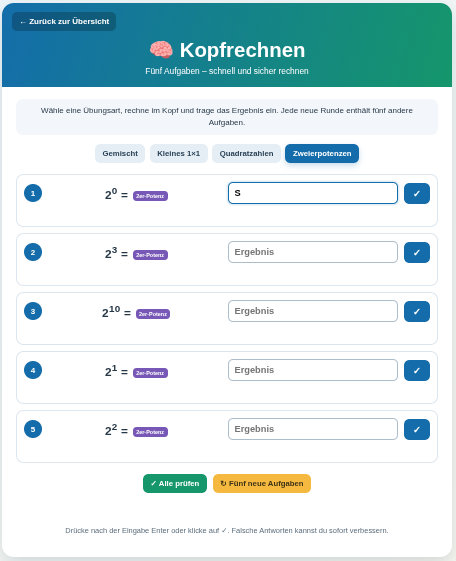The width and height of the screenshot is (456, 561).
Task: Click the brain emoji in the header
Action: coord(161,50)
